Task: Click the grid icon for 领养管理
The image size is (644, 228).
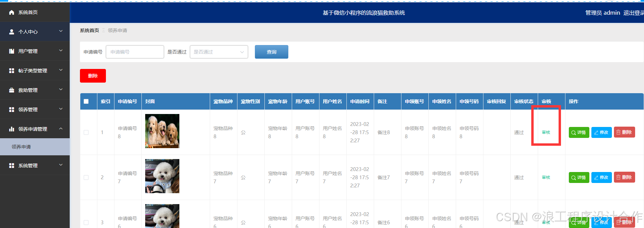Action: [x=12, y=110]
